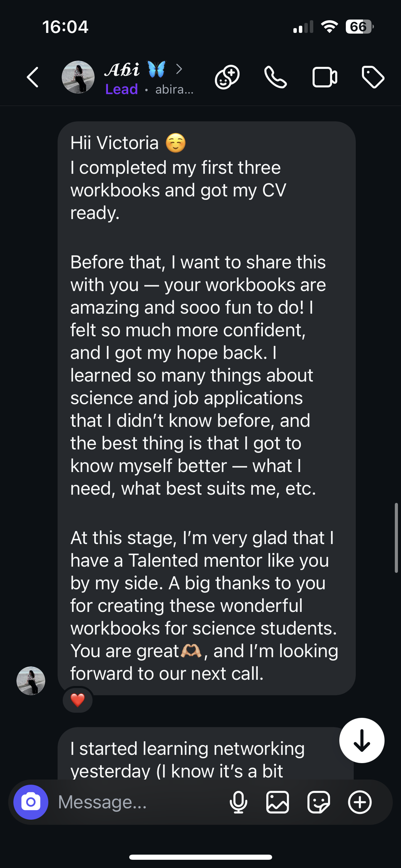
Task: Open photo gallery picker icon
Action: coord(277,802)
